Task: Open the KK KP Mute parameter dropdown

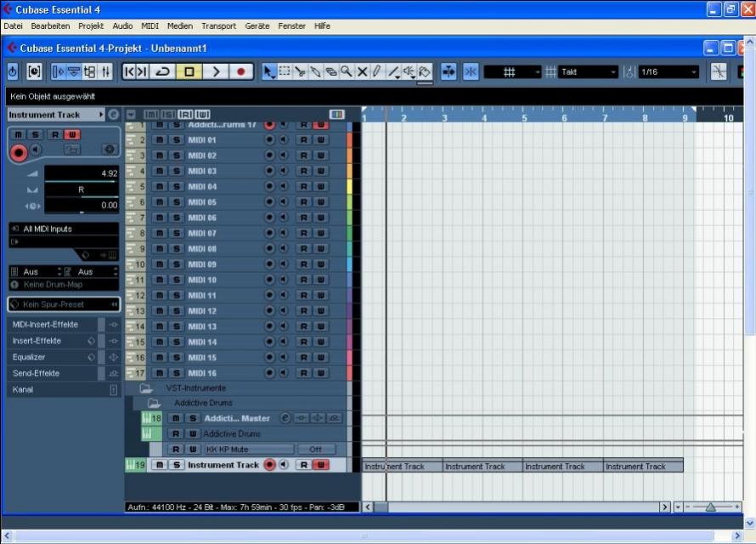Action: tap(249, 450)
